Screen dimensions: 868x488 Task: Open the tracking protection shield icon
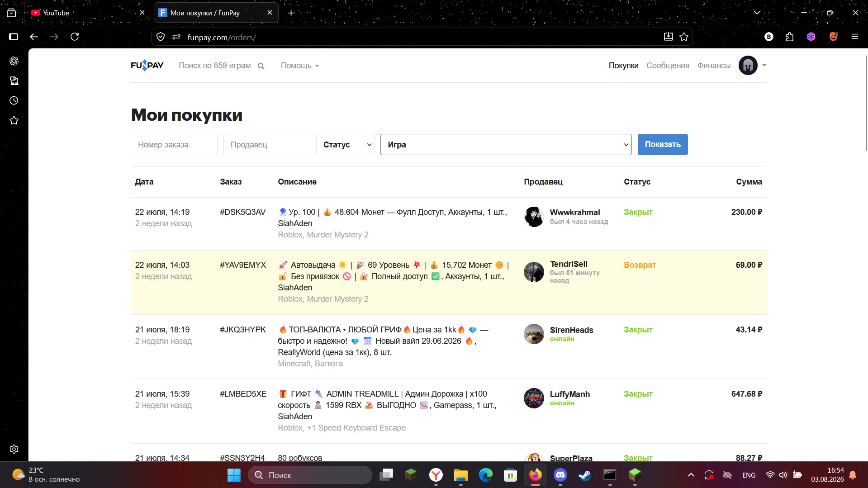click(161, 37)
